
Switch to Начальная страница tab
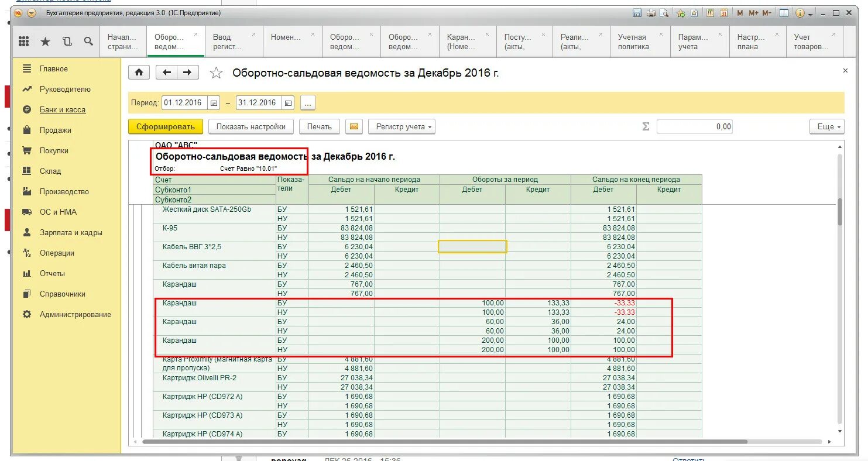123,42
